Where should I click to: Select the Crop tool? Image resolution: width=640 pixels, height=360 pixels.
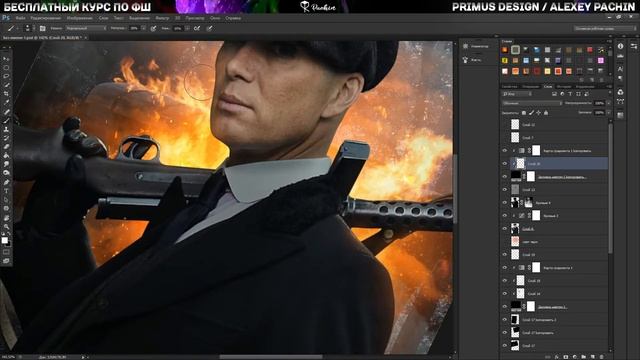6,93
